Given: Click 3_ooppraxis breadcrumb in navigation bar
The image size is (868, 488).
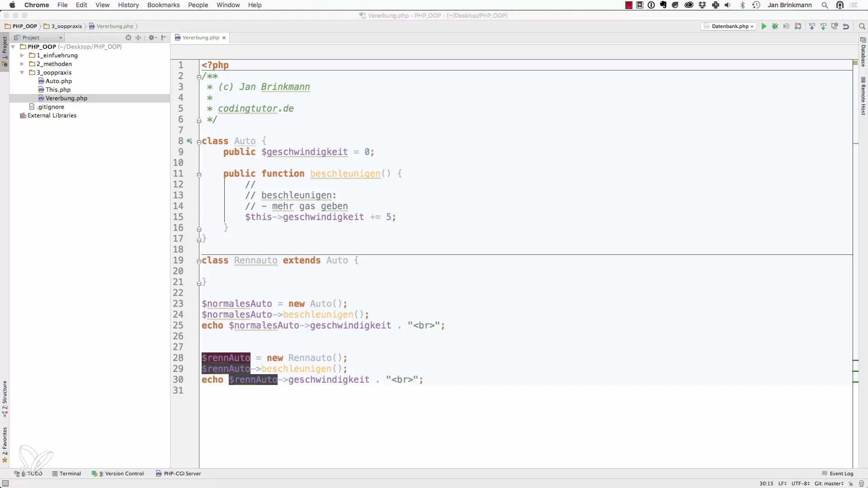Looking at the screenshot, I should (x=63, y=26).
